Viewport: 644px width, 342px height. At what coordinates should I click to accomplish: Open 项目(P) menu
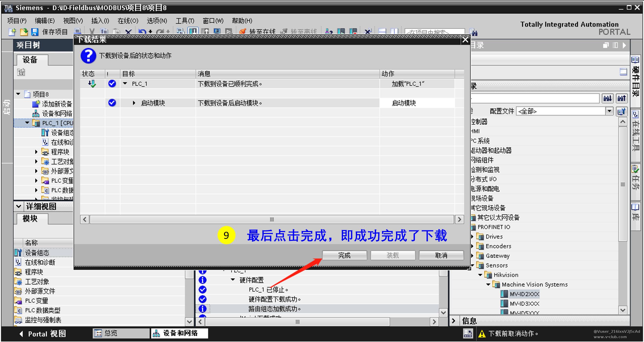coord(17,20)
